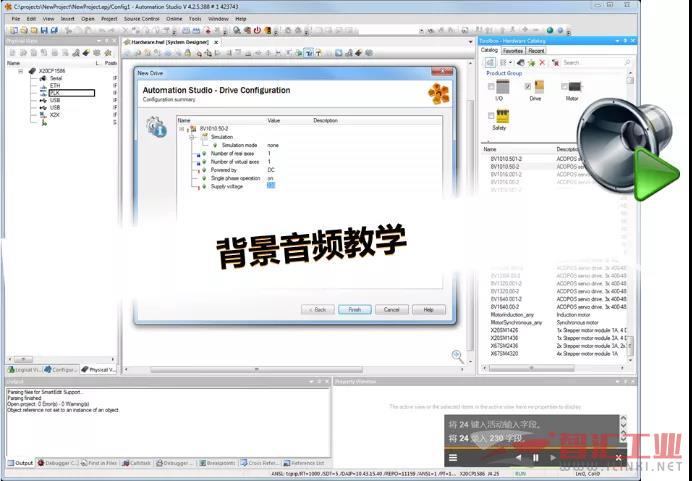Open the document tab list dropdown arrow

pos(470,42)
